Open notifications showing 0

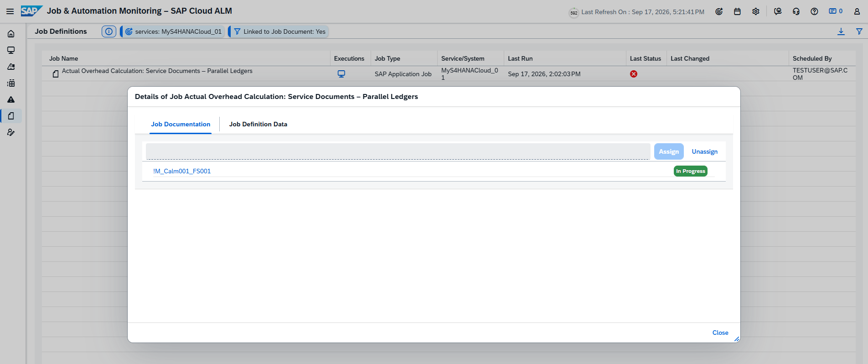tap(835, 11)
